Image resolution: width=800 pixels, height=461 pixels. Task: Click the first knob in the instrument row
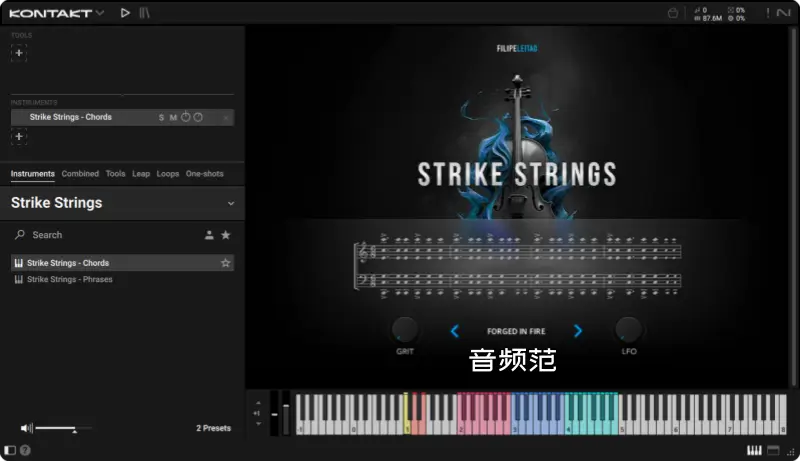click(x=186, y=117)
